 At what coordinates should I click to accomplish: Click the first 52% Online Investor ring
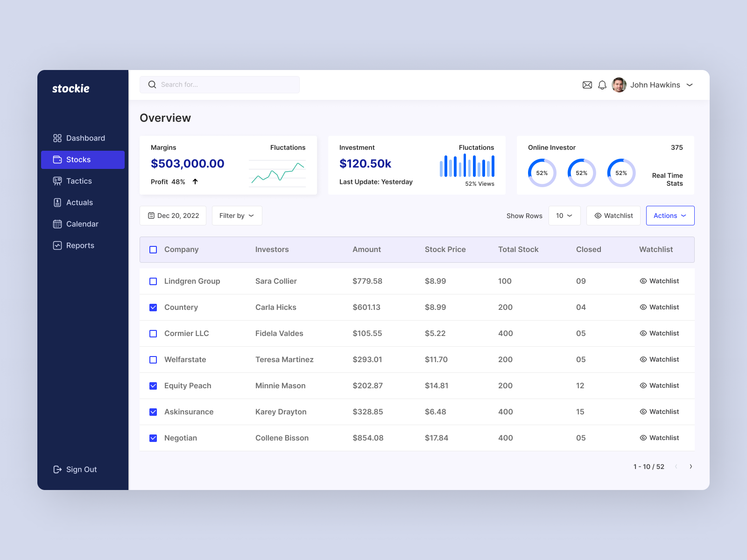click(542, 173)
